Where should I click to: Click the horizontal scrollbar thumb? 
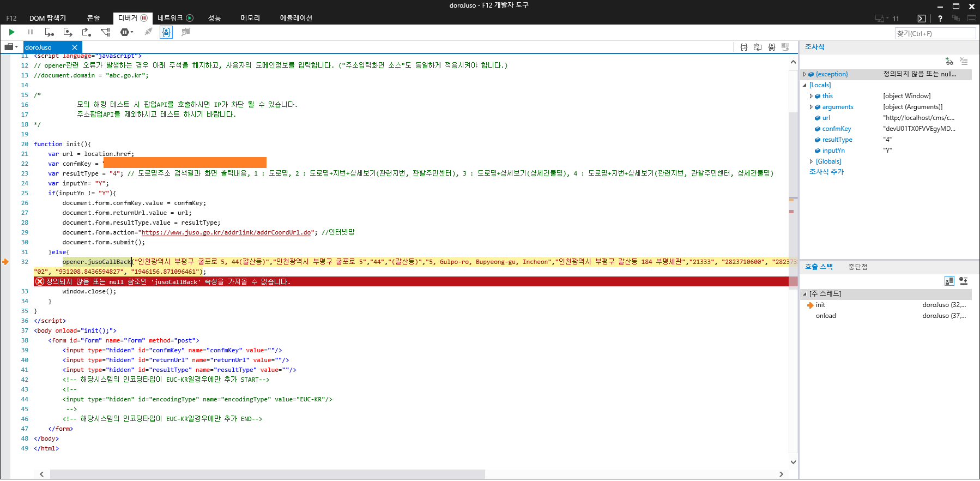(x=267, y=474)
